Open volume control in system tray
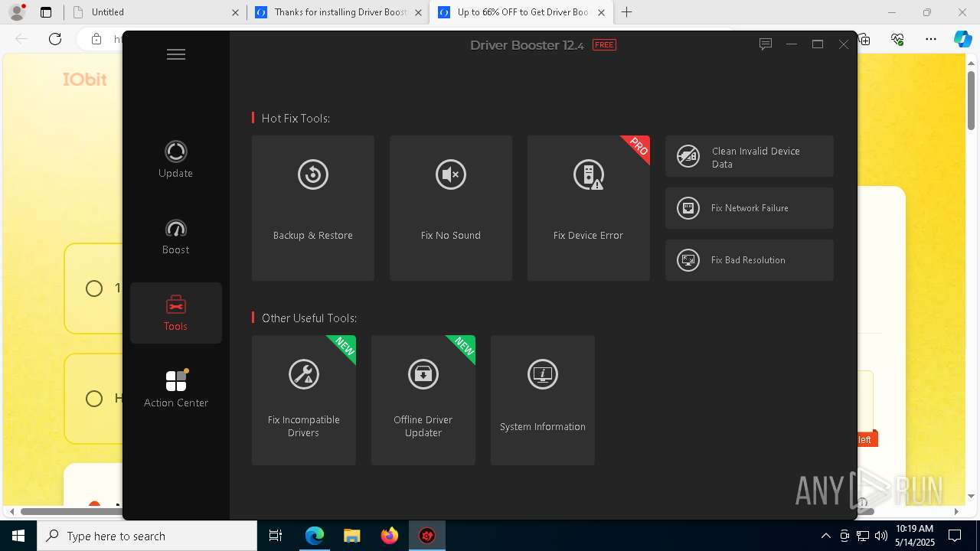 [x=880, y=536]
